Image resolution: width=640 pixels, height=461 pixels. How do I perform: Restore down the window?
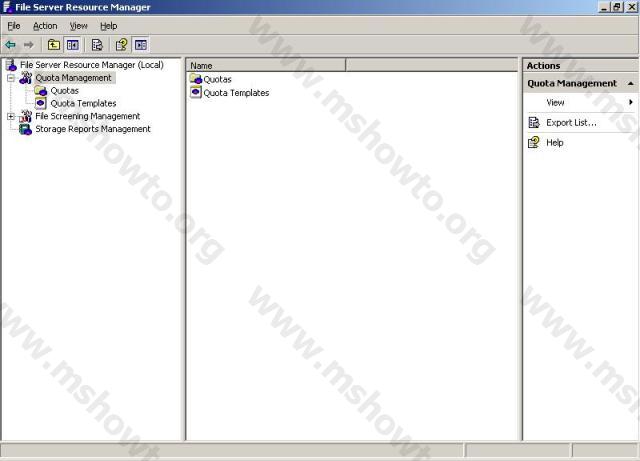pos(617,7)
